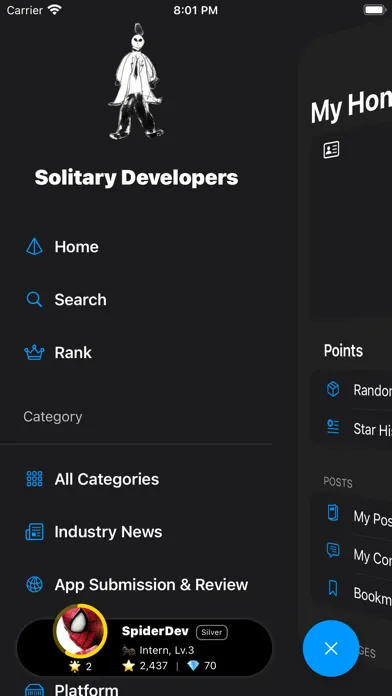Tap the Silver rank badge
Image resolution: width=392 pixels, height=696 pixels.
212,632
